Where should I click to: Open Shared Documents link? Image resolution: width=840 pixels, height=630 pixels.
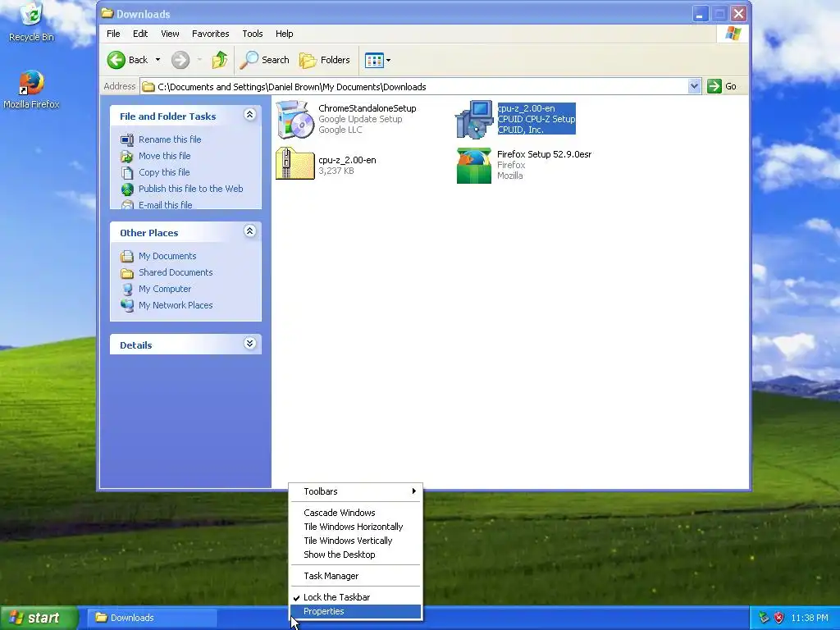pos(176,272)
